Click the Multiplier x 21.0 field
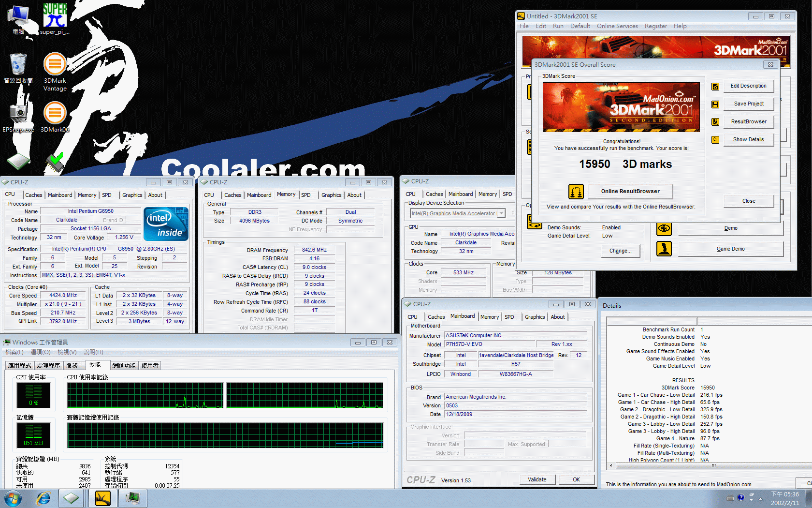The width and height of the screenshot is (812, 508). [63, 304]
